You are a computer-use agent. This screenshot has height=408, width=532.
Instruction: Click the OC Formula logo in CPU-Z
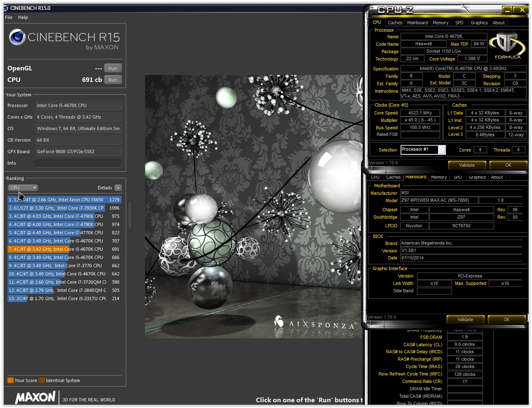click(508, 45)
